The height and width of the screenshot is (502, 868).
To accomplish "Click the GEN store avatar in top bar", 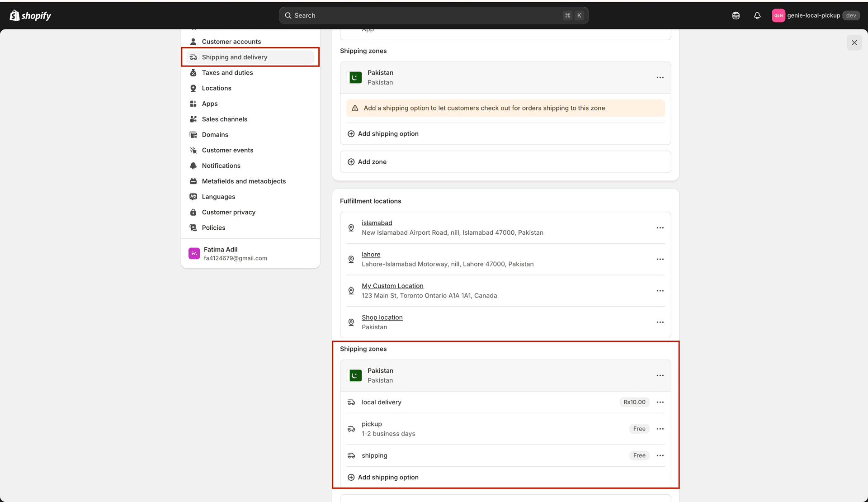I will pyautogui.click(x=778, y=15).
